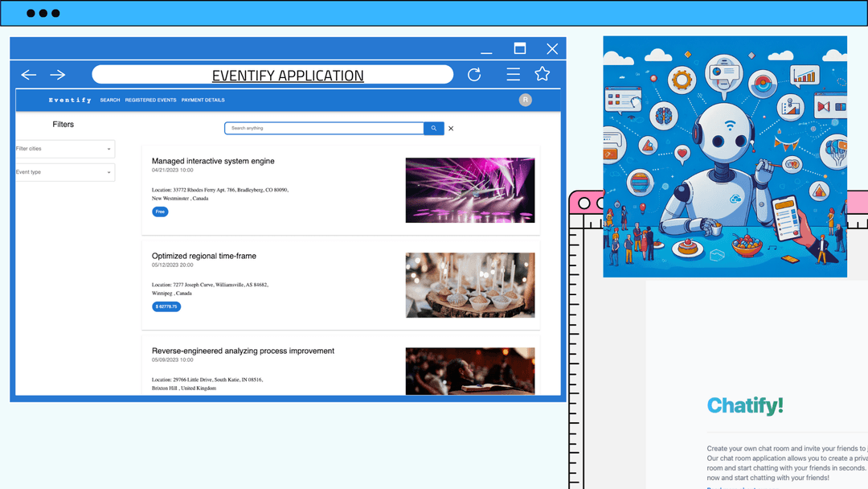Open 'Managed interactive system engine' event title

pyautogui.click(x=213, y=161)
